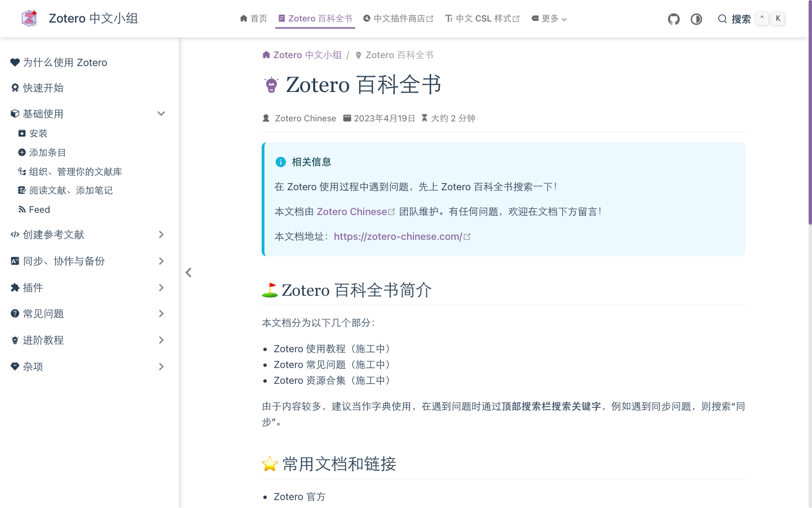The height and width of the screenshot is (508, 812).
Task: Toggle dark mode theme
Action: click(x=696, y=19)
